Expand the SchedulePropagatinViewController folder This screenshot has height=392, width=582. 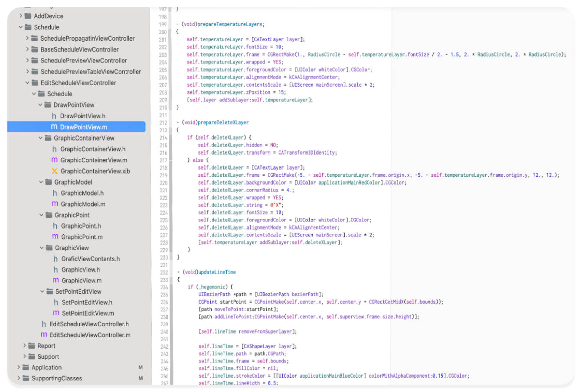click(27, 39)
